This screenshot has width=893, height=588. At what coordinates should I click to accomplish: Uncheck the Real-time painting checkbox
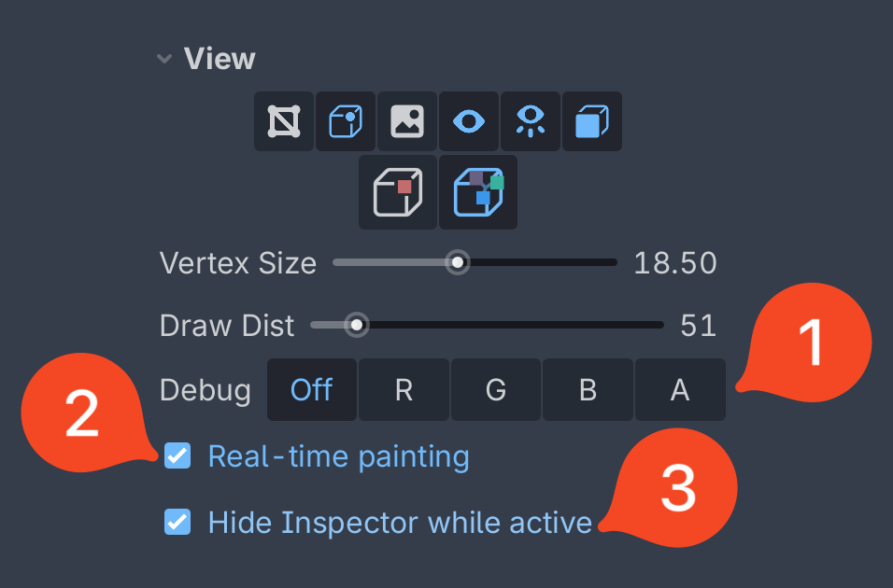[x=177, y=456]
